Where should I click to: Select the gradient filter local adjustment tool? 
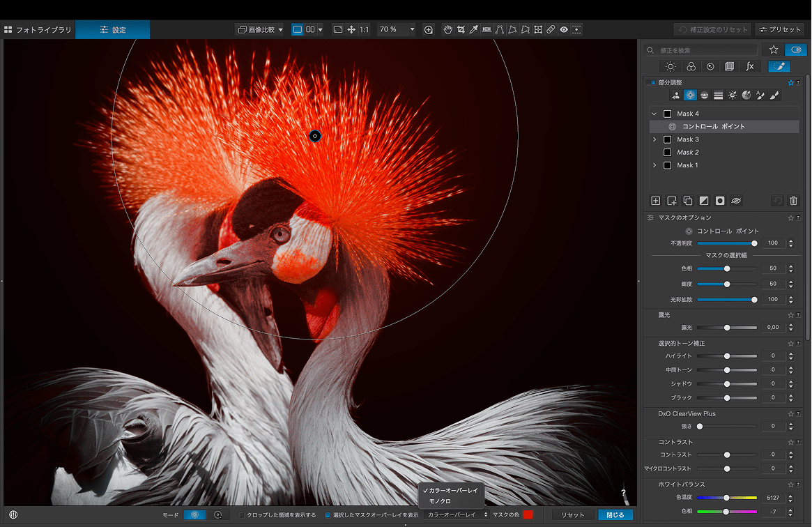(718, 96)
